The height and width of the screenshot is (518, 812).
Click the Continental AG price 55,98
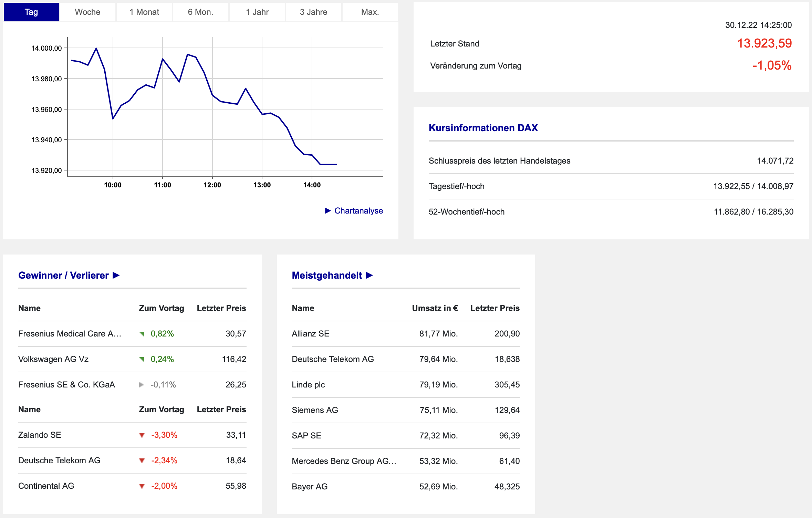coord(236,486)
